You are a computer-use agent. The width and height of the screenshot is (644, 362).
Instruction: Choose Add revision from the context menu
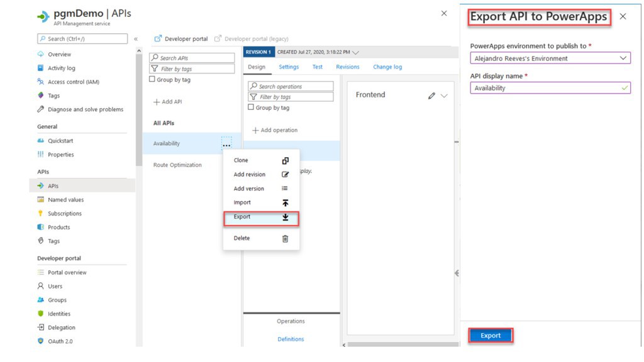coord(261,175)
